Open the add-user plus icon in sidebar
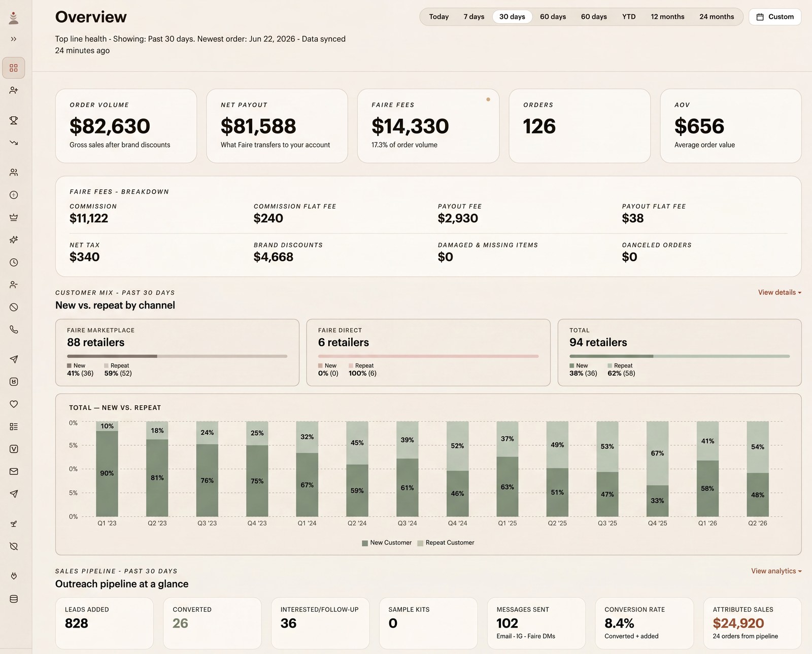The width and height of the screenshot is (812, 654). point(14,90)
